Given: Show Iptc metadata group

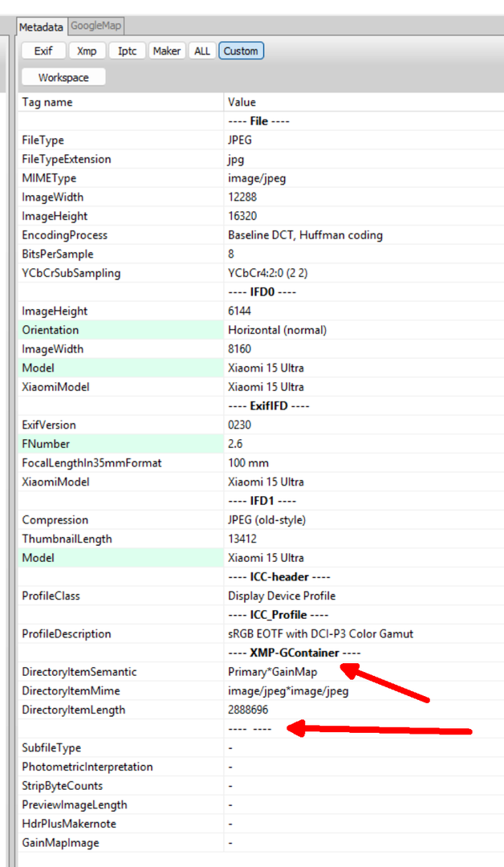Looking at the screenshot, I should [127, 51].
